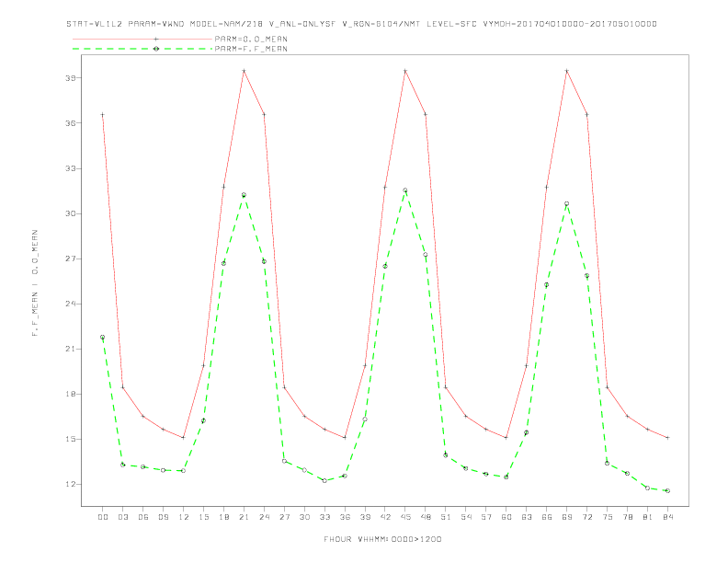Click the green F_MEAN peak marker at hour 69
Screen dimensions: 728x563
click(x=567, y=204)
